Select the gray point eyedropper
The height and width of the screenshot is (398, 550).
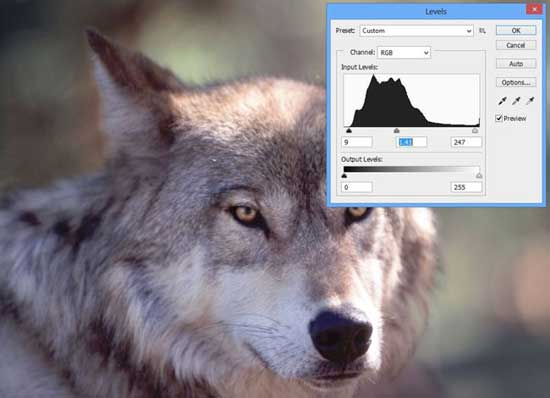[516, 101]
